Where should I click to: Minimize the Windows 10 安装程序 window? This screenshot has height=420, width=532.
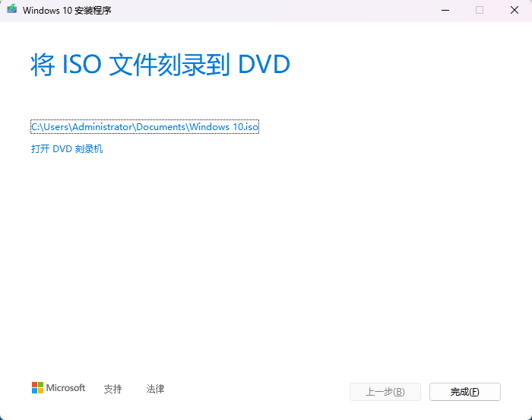click(445, 10)
